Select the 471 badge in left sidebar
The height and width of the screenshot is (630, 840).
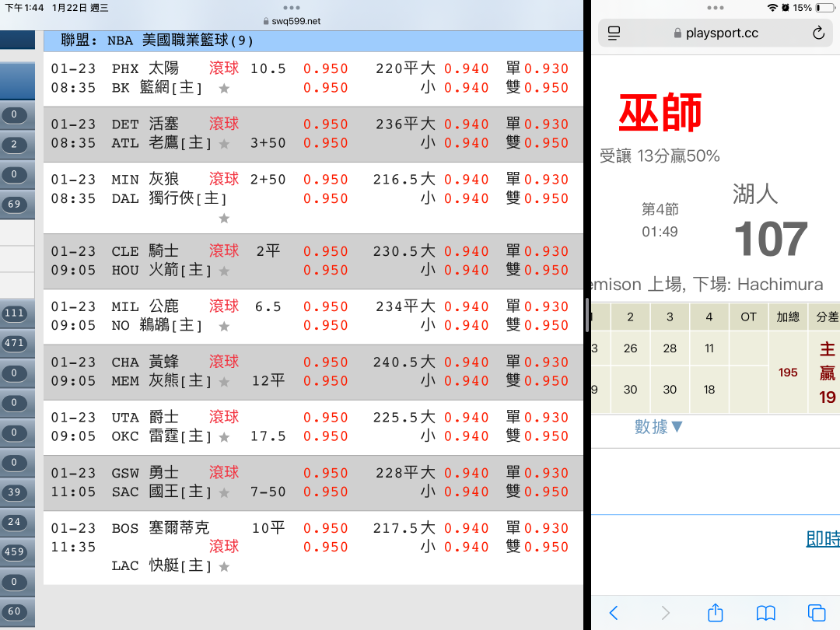[15, 343]
